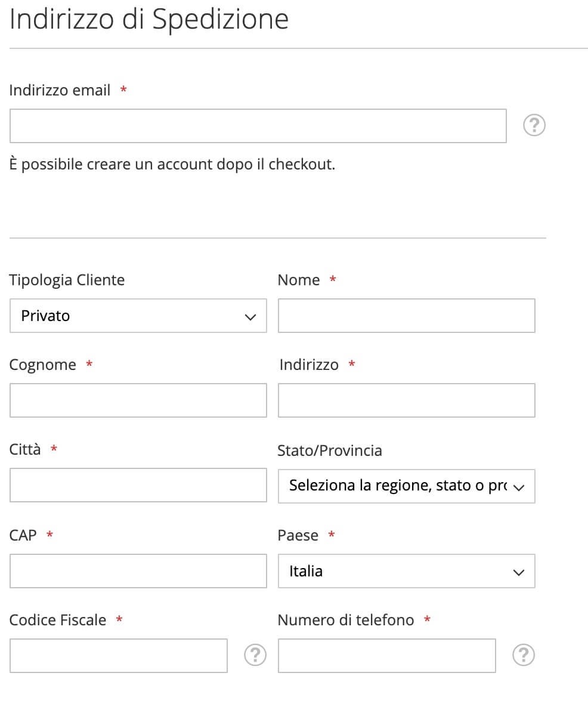Select the CAP postal code field
The image size is (588, 716).
tap(138, 571)
